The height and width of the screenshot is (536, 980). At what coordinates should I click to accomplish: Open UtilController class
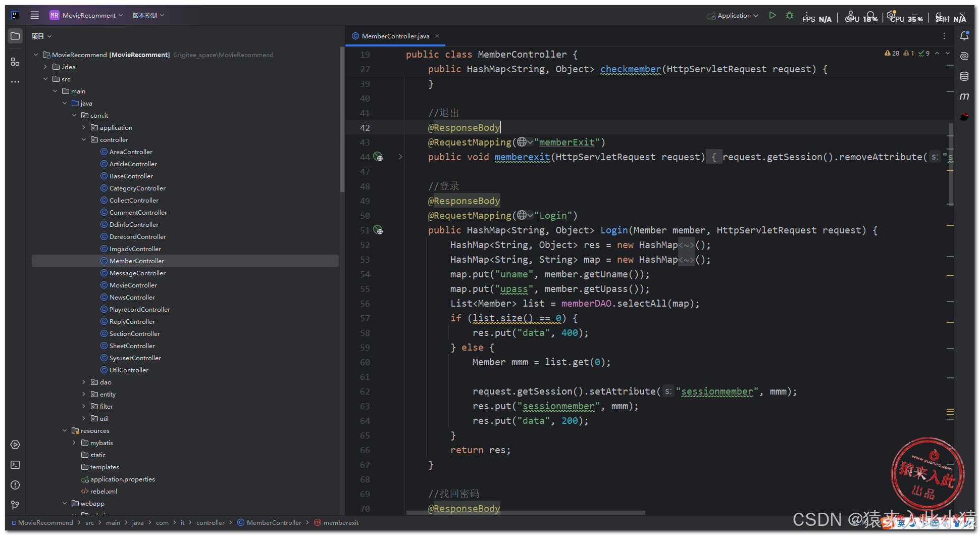pos(129,370)
